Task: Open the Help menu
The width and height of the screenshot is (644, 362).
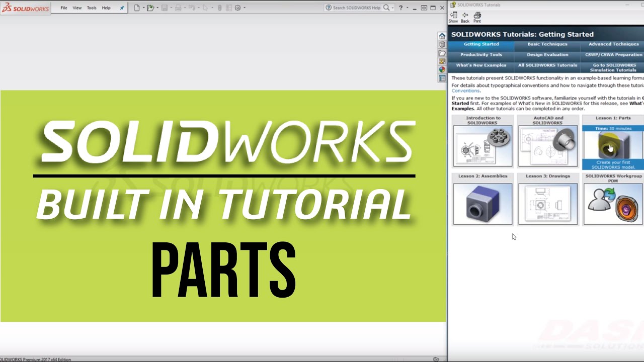Action: tap(106, 8)
